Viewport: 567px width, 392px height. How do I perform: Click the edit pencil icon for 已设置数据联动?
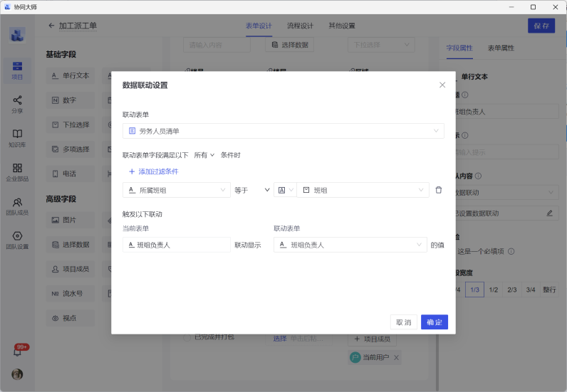(549, 213)
